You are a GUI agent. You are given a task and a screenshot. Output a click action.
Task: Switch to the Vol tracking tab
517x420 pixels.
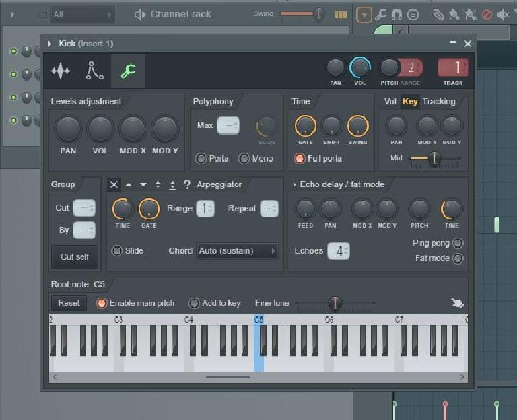pos(390,102)
